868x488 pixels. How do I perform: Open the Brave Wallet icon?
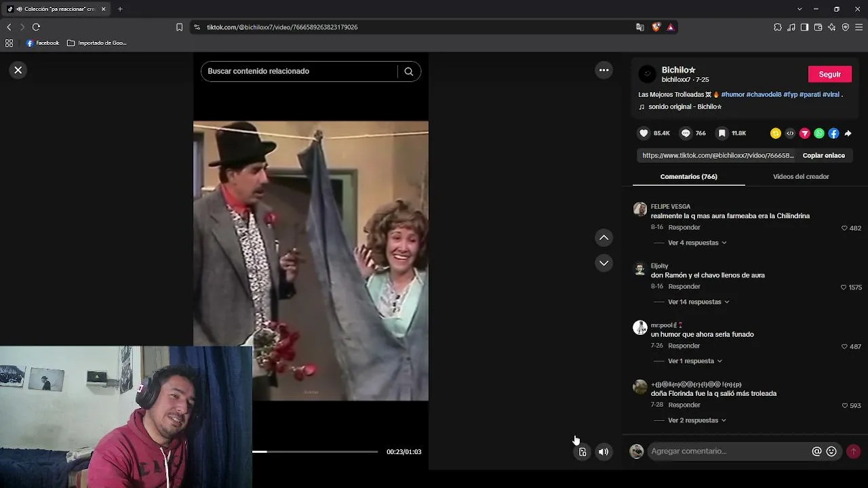pyautogui.click(x=818, y=27)
